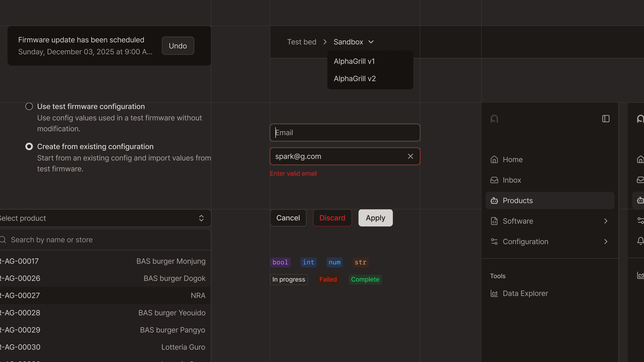Collapse sidebar with the panel toggle icon

[606, 119]
